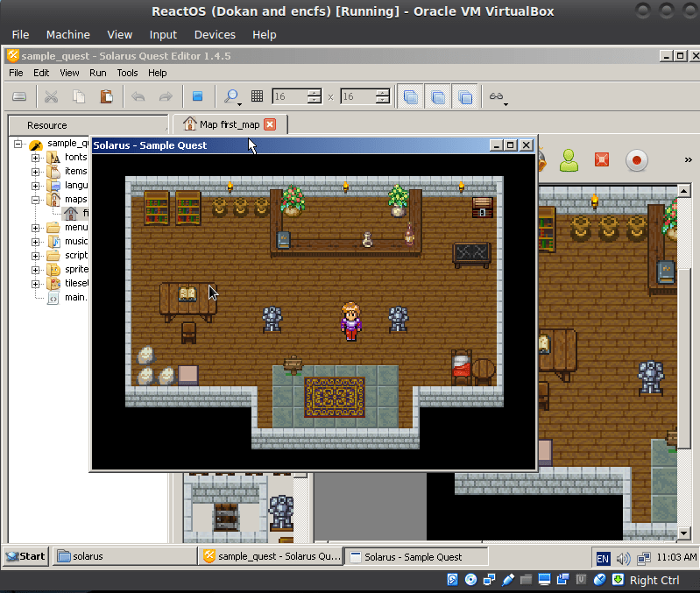
Task: Switch to sample_quest Solarus Quest Editor taskbar button
Action: [x=271, y=556]
